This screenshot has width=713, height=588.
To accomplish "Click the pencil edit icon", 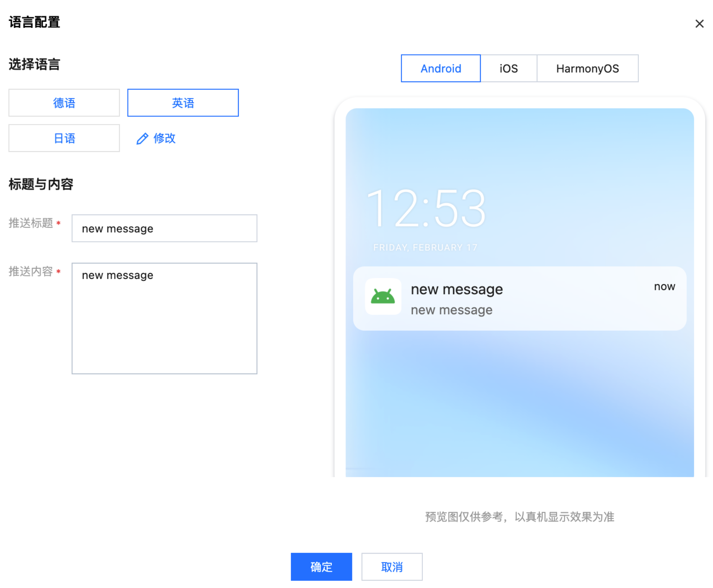I will [x=142, y=139].
